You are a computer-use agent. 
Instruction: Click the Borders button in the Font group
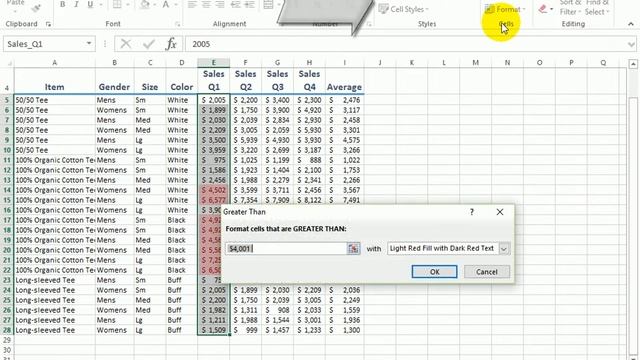[x=117, y=4]
